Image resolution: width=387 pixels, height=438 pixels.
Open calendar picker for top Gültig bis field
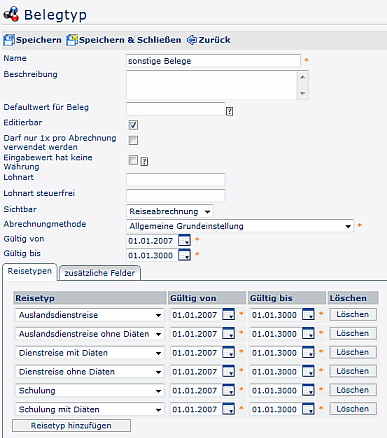(x=184, y=255)
